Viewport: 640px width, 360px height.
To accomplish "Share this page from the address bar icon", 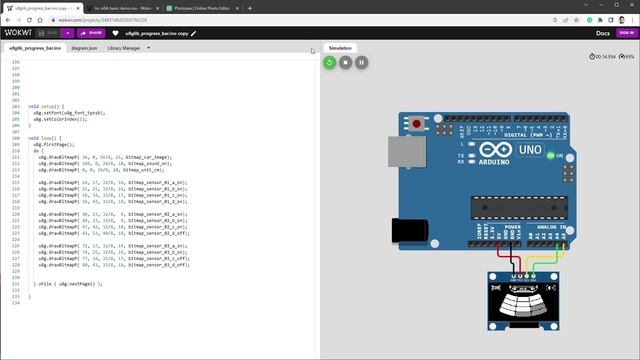I will click(565, 20).
